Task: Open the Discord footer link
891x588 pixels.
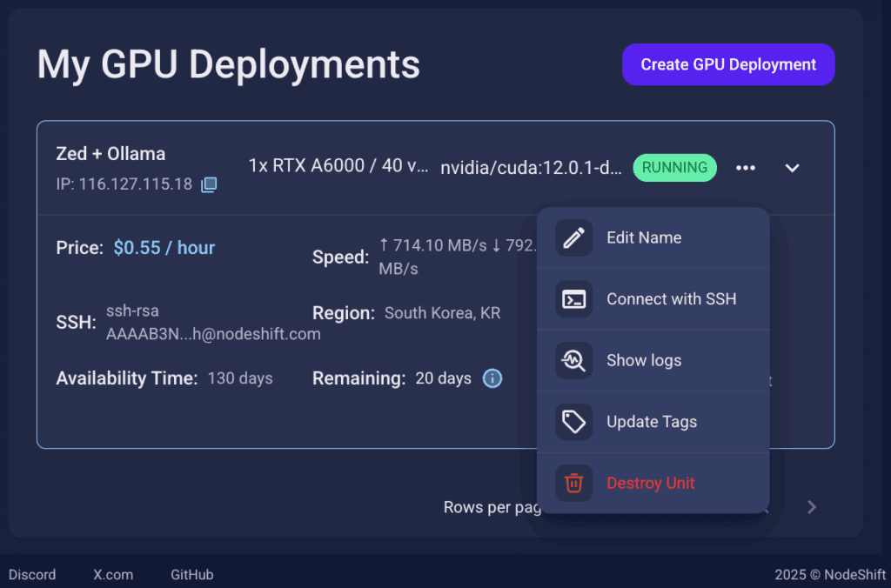Action: (32, 574)
